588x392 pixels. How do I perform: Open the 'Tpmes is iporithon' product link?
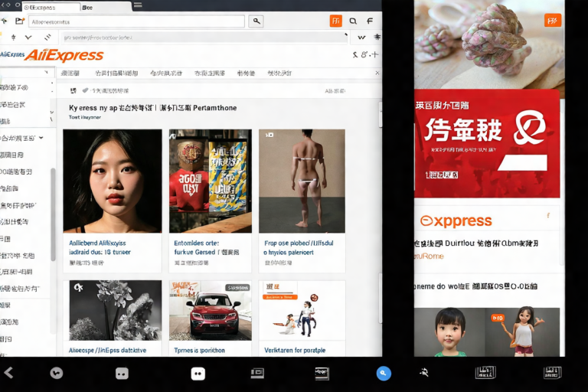(199, 351)
